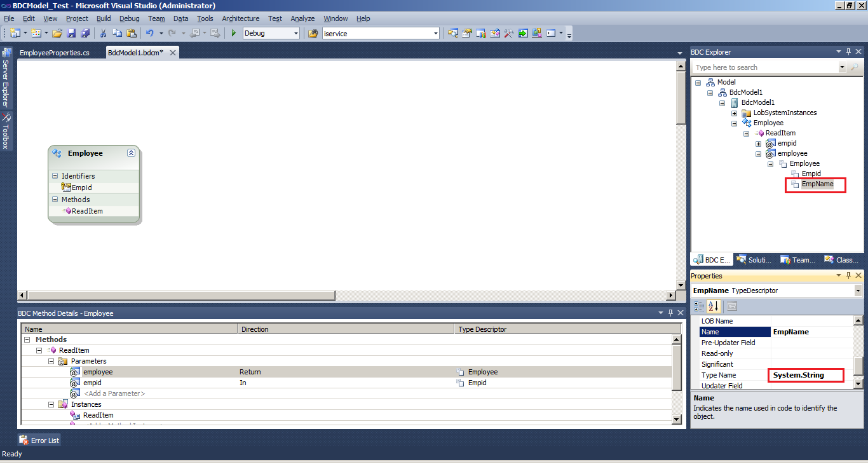Switch Properties to Alphabetical sort icon
The height and width of the screenshot is (464, 868).
[713, 306]
